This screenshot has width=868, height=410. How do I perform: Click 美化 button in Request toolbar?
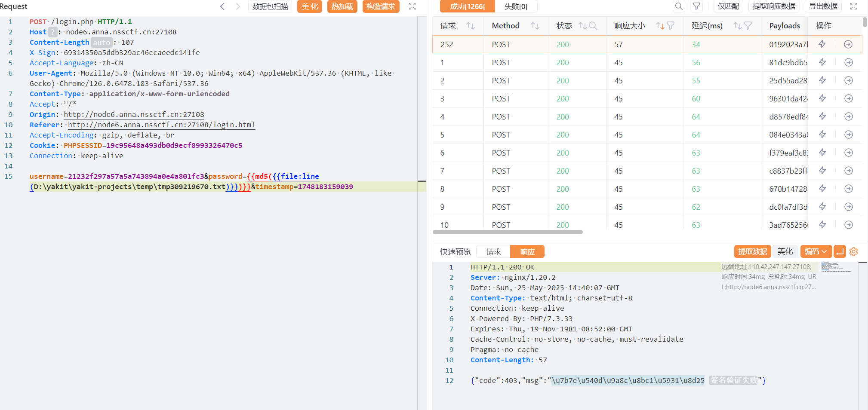coord(310,6)
